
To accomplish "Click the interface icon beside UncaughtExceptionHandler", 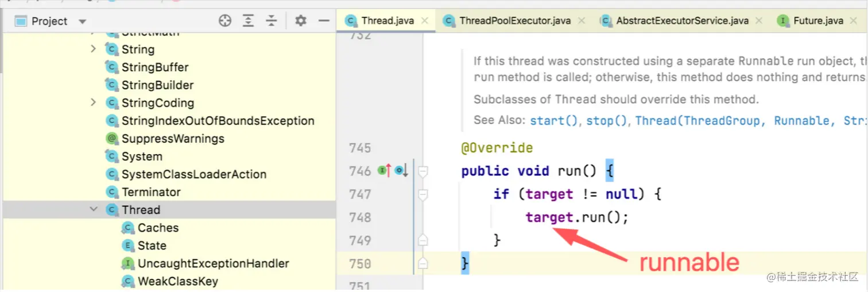I will [x=128, y=263].
